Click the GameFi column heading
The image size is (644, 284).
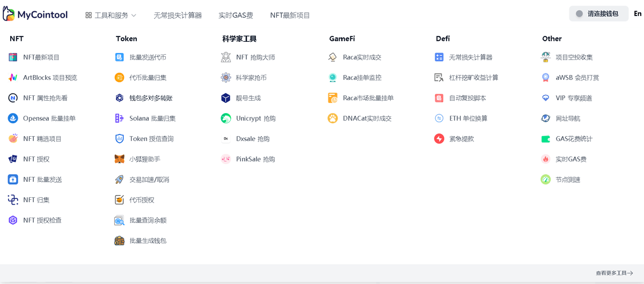pos(342,39)
